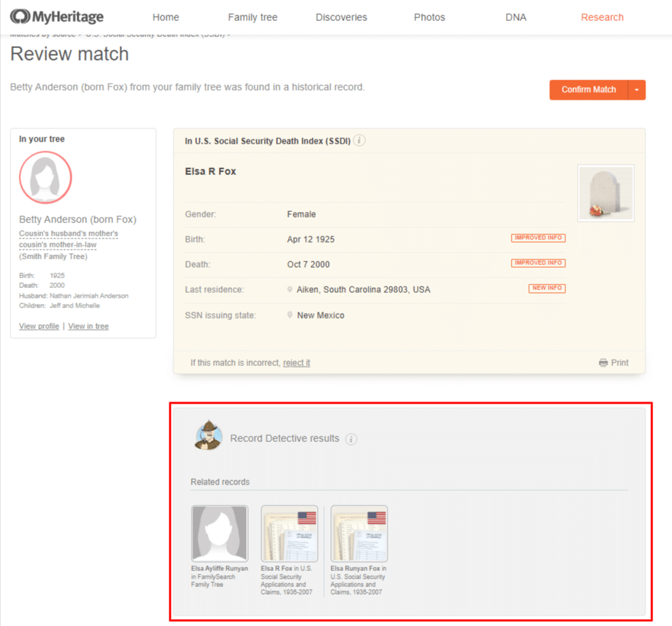The width and height of the screenshot is (672, 626).
Task: Click Betty Anderson's profile avatar
Action: 45,177
